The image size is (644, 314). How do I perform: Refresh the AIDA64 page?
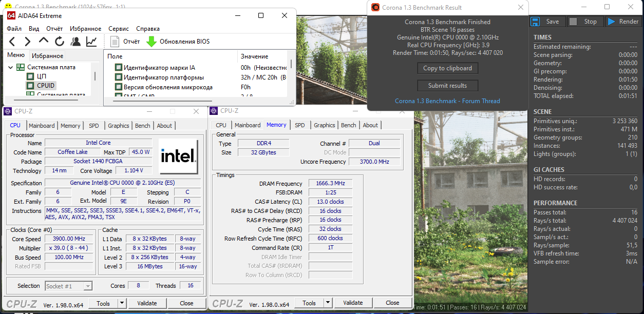coord(60,42)
